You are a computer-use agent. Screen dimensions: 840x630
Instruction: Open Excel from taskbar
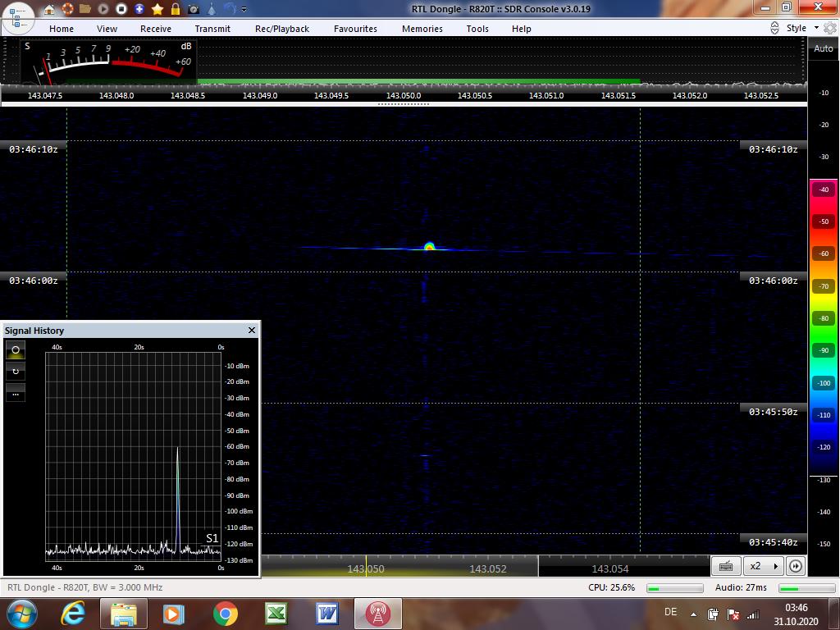click(276, 614)
